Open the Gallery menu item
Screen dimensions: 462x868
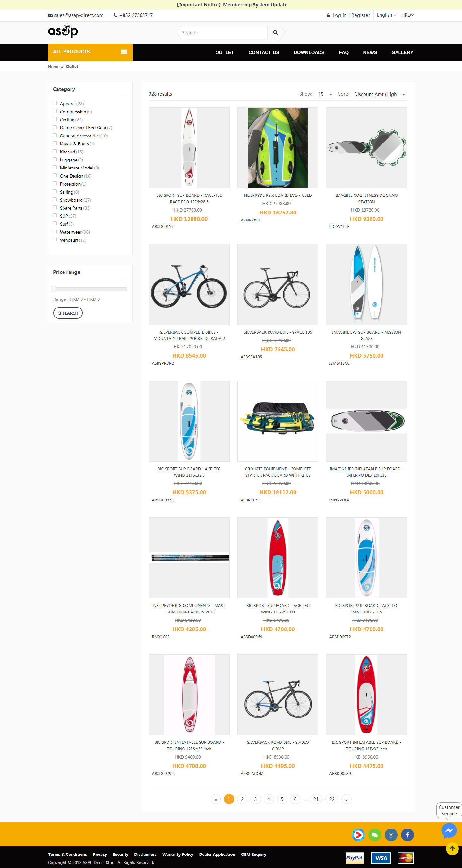(x=402, y=52)
